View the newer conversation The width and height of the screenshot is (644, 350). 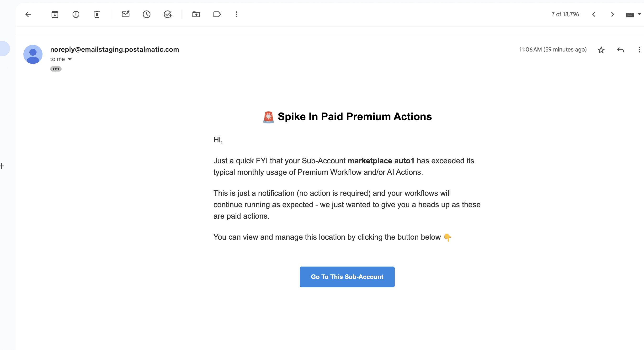pyautogui.click(x=594, y=14)
